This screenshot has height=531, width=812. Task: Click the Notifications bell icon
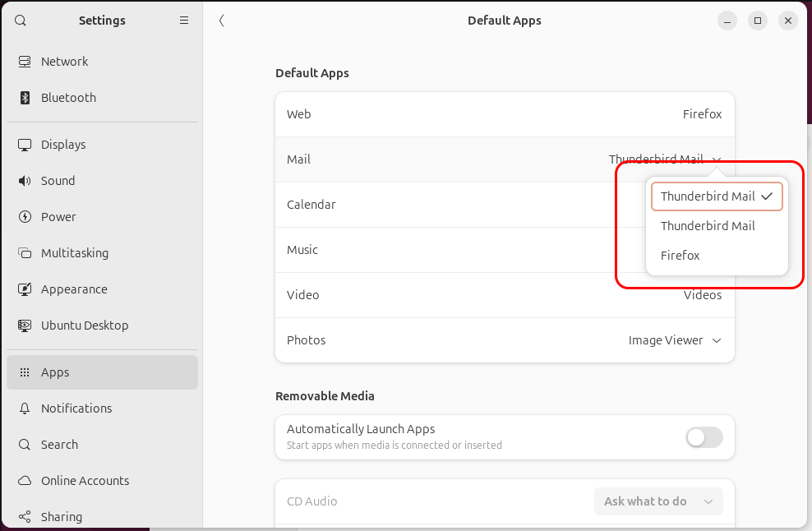click(25, 409)
